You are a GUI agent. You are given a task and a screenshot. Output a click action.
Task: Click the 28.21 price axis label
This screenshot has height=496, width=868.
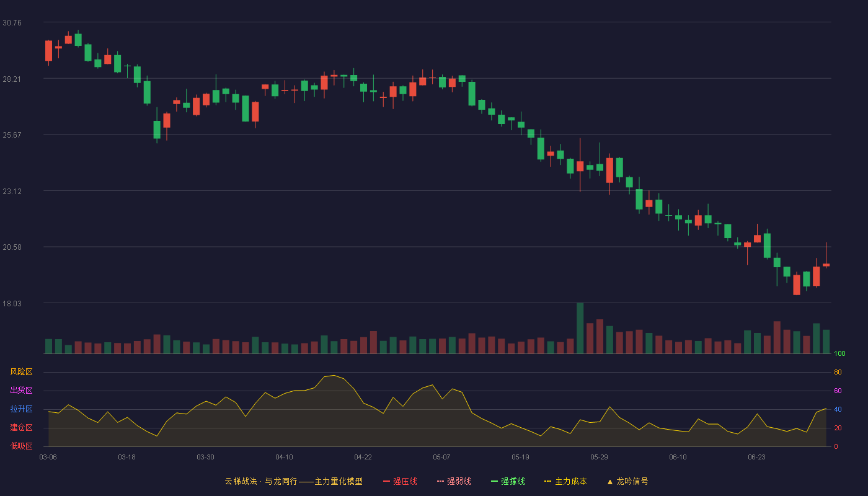point(12,79)
